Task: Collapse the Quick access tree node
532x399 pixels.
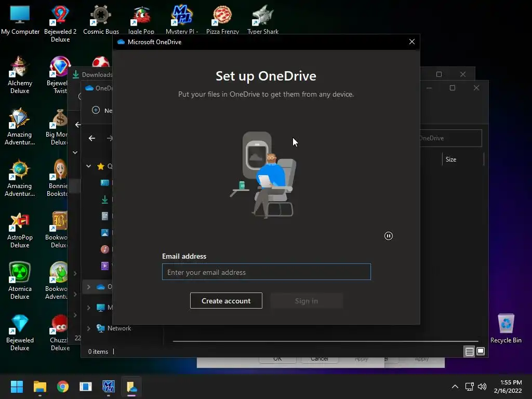Action: (88, 166)
